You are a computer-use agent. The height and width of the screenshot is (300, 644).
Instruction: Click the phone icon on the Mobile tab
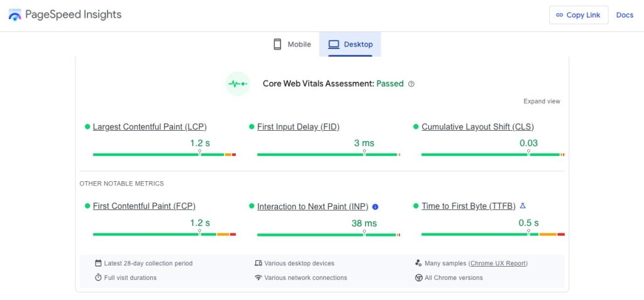pos(277,45)
